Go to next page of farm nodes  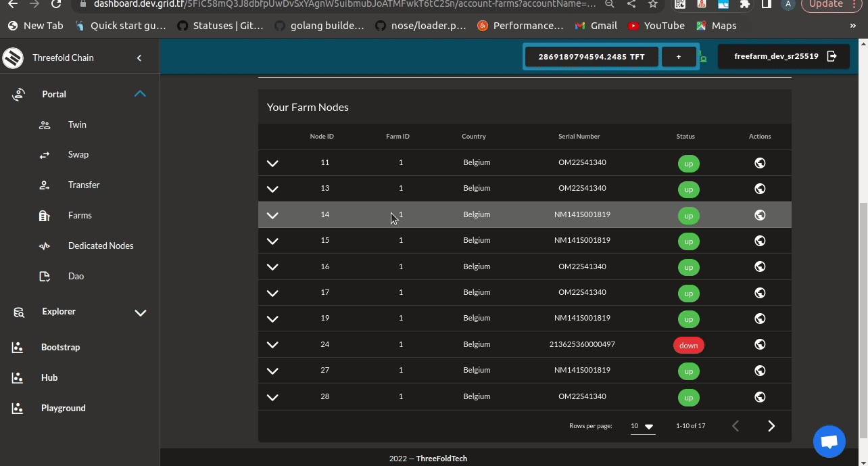click(771, 425)
